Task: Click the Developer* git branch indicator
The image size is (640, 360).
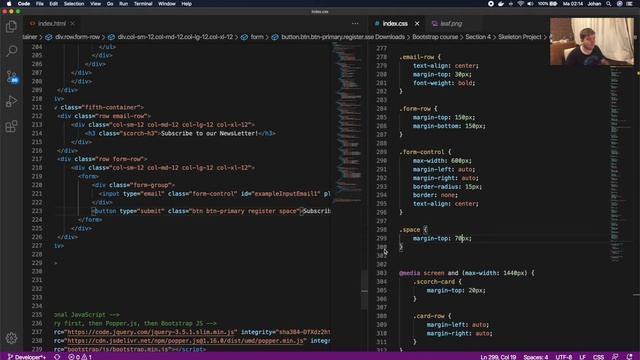Action: click(x=27, y=357)
